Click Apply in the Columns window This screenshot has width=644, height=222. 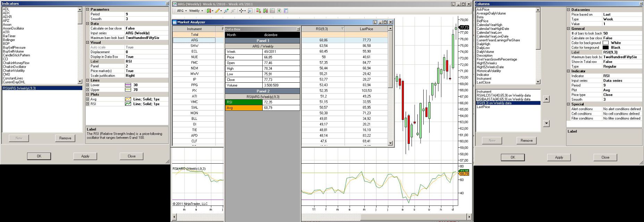pos(559,157)
